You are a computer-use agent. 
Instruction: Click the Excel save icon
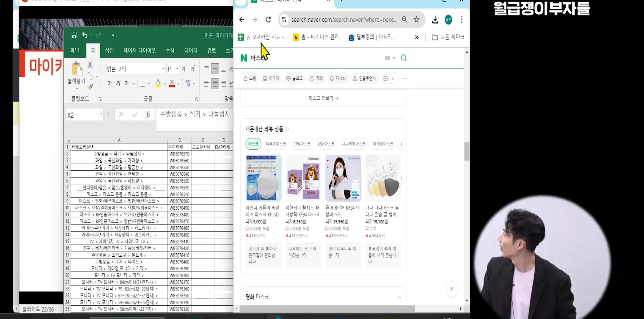[x=74, y=35]
